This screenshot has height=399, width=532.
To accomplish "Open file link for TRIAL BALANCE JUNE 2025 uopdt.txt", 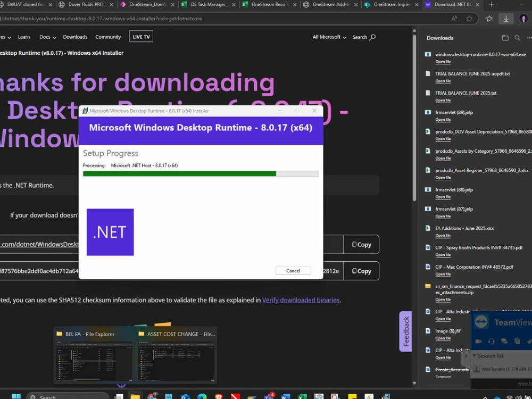I will (x=443, y=81).
